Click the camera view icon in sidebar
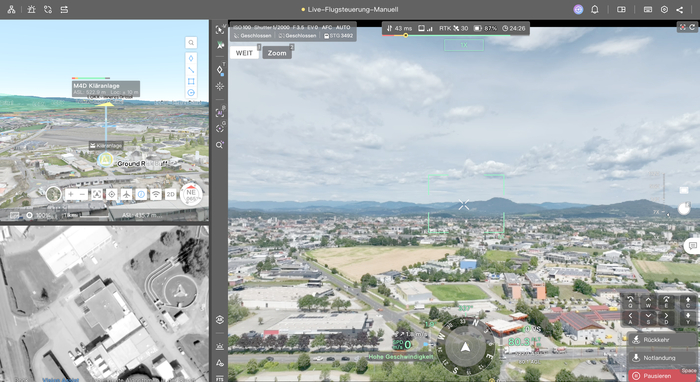The image size is (700, 382). (220, 320)
